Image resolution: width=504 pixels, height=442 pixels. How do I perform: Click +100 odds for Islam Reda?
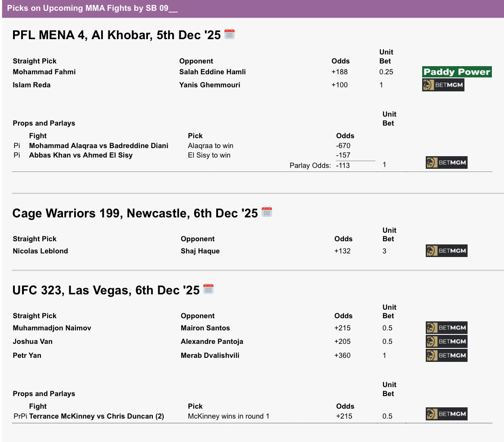tap(339, 85)
